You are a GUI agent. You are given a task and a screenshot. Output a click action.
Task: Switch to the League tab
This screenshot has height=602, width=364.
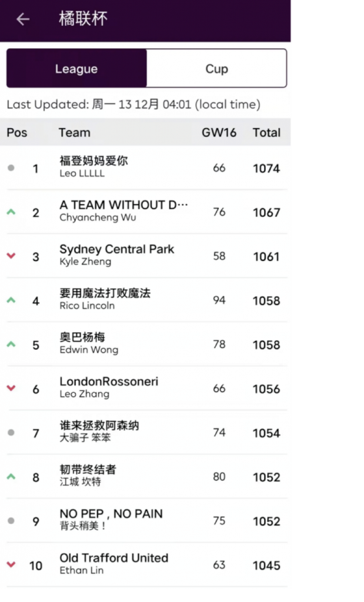pyautogui.click(x=76, y=69)
